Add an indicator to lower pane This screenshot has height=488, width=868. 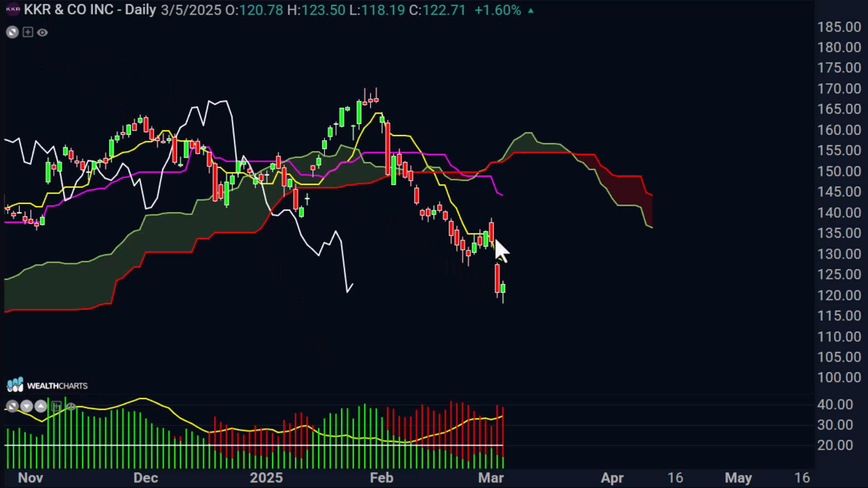[56, 406]
